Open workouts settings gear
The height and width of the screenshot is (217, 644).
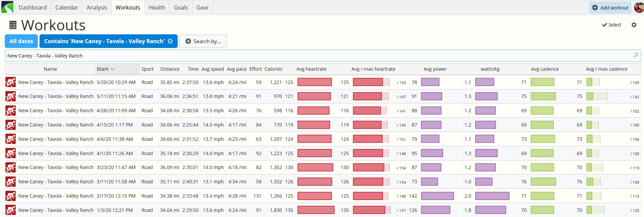click(x=634, y=25)
